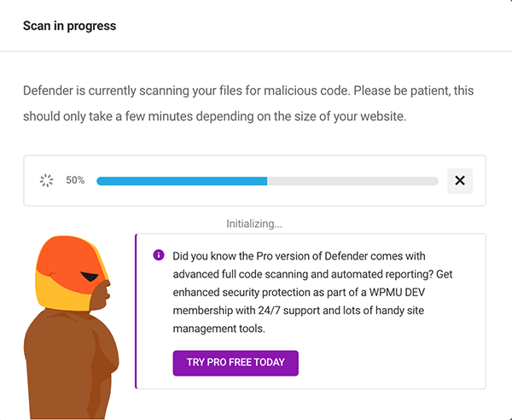Click the "Did you know the Pro version" text
512x420 pixels.
[299, 255]
